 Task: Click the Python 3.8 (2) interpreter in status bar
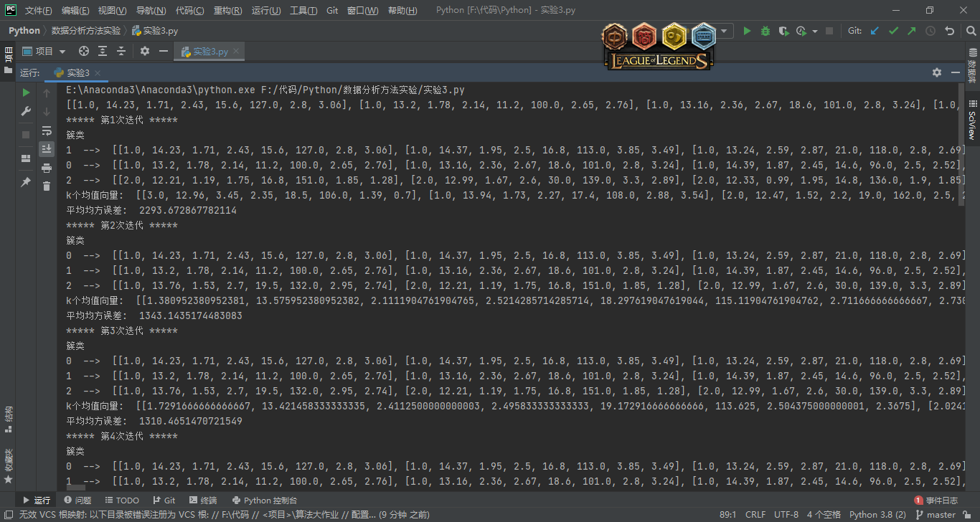877,515
